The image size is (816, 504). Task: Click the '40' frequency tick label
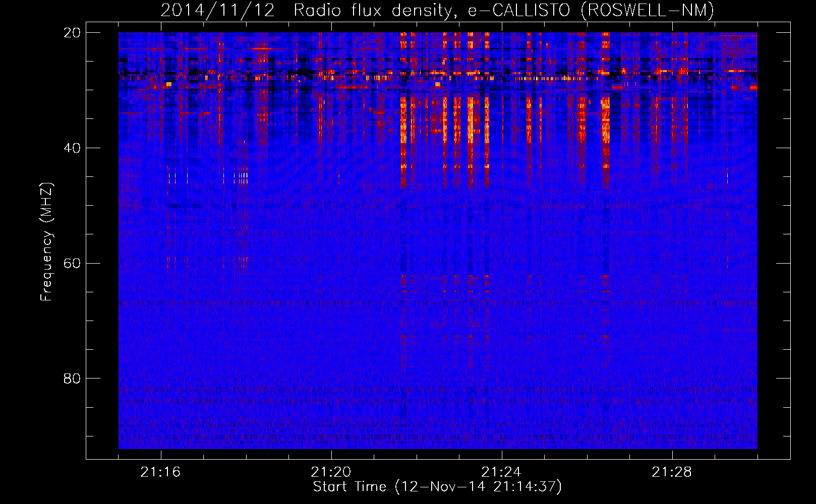click(72, 148)
